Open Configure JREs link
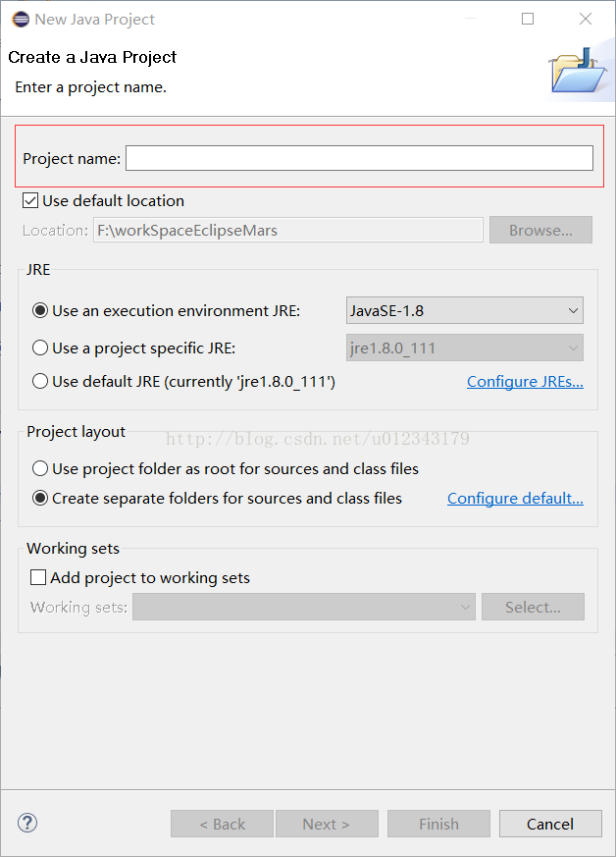This screenshot has width=616, height=857. (525, 382)
